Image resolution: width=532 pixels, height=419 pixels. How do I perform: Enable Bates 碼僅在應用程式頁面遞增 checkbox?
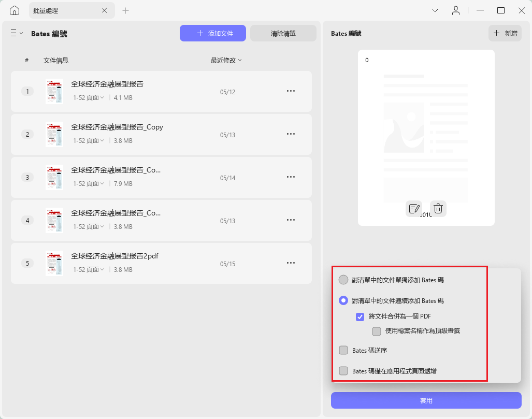[x=343, y=371]
